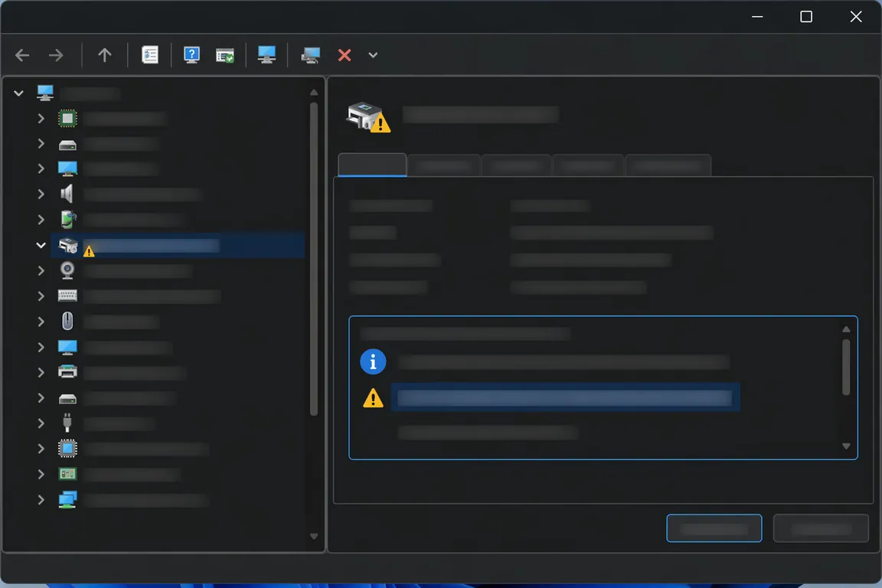882x588 pixels.
Task: Click the toolbar list icon with green checkmark
Action: [x=225, y=55]
